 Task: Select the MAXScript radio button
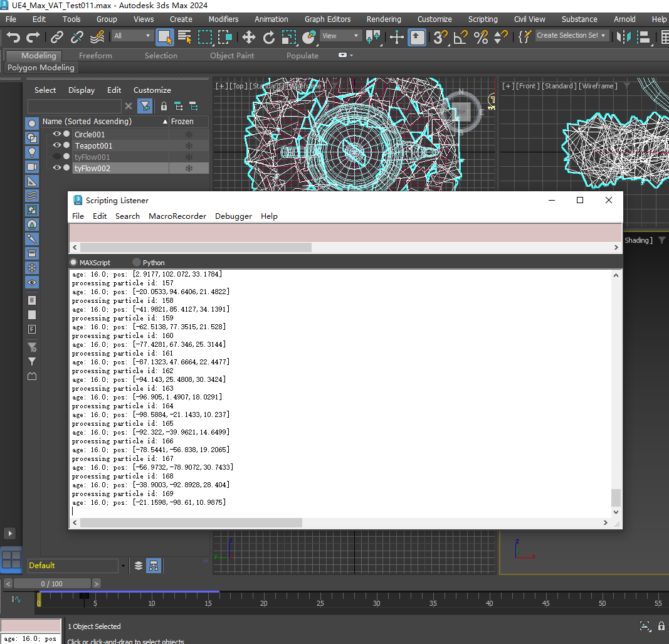pos(74,262)
